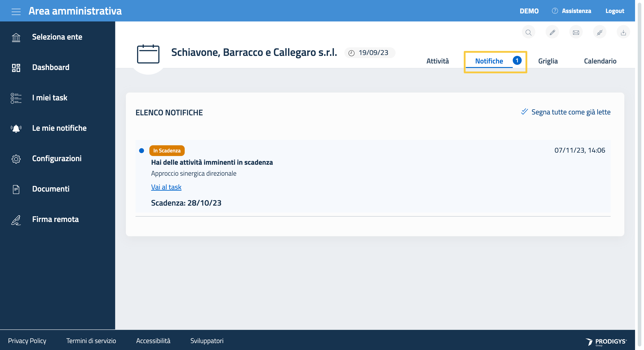
Task: Click the download icon
Action: coord(623,32)
